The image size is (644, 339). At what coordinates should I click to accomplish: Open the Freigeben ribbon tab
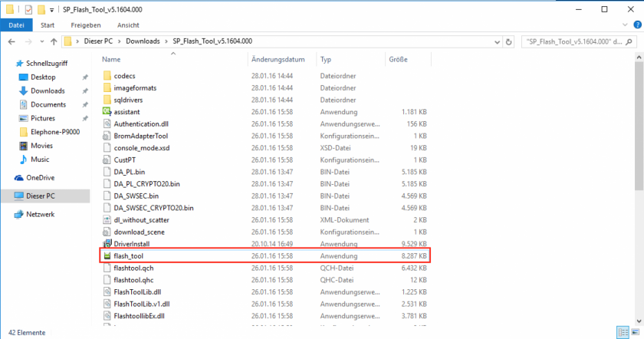[x=85, y=25]
